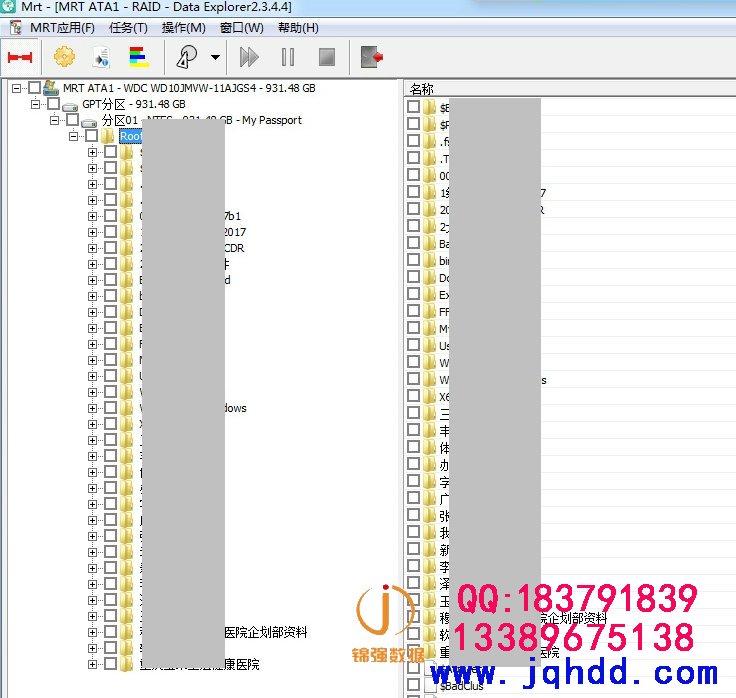Select the Root folder in tree
Screen dimensions: 736x698
[x=130, y=136]
